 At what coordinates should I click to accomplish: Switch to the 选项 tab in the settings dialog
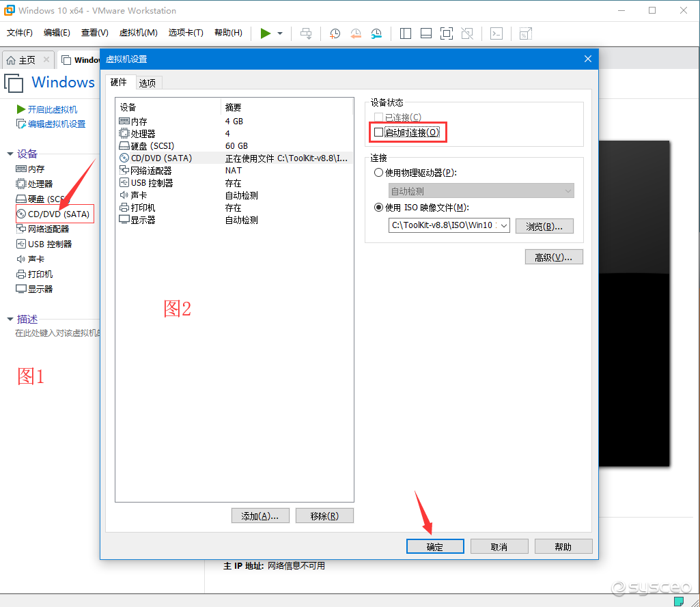pyautogui.click(x=148, y=83)
